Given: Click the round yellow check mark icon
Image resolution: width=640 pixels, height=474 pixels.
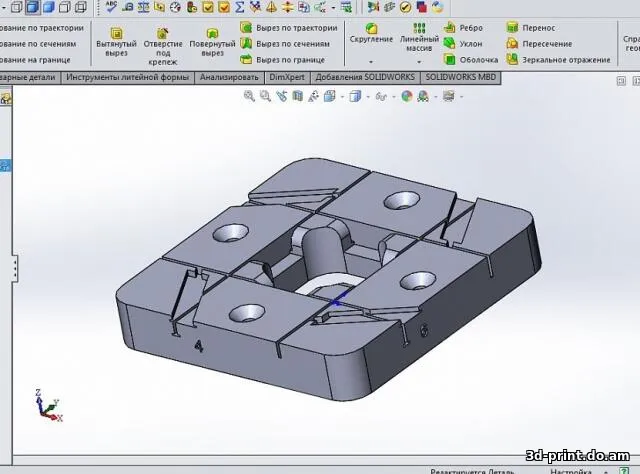Looking at the screenshot, I should pyautogui.click(x=405, y=7).
